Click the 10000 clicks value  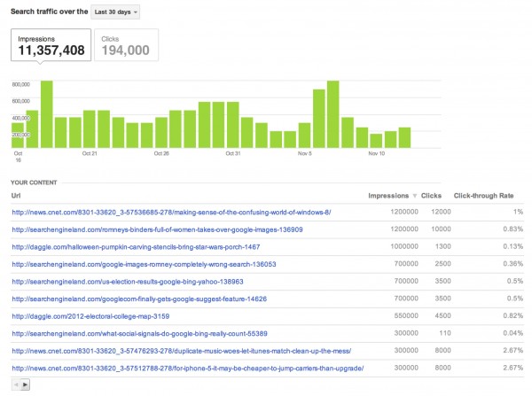(x=441, y=229)
